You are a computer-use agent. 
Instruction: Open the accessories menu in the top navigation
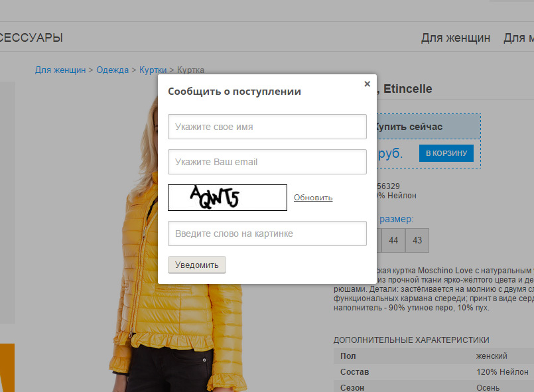pyautogui.click(x=31, y=38)
